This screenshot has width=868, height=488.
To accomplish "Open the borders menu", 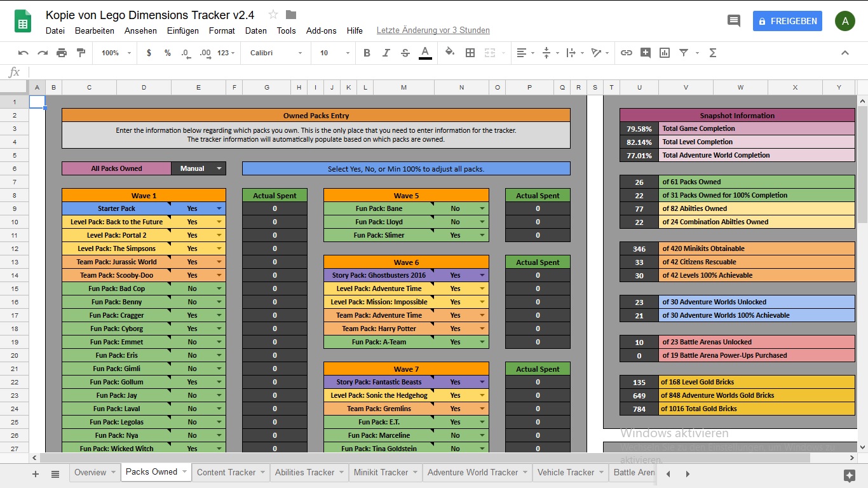I will 470,53.
